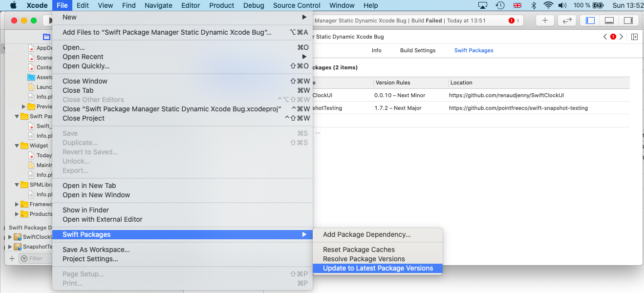Expand the Frameworks group
This screenshot has width=644, height=293.
[17, 204]
